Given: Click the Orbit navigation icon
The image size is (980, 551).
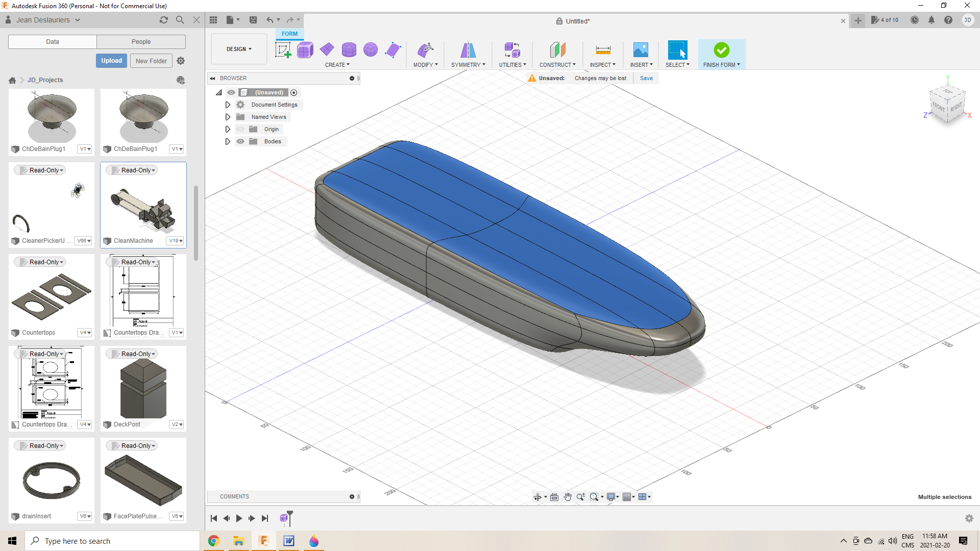Looking at the screenshot, I should click(537, 497).
